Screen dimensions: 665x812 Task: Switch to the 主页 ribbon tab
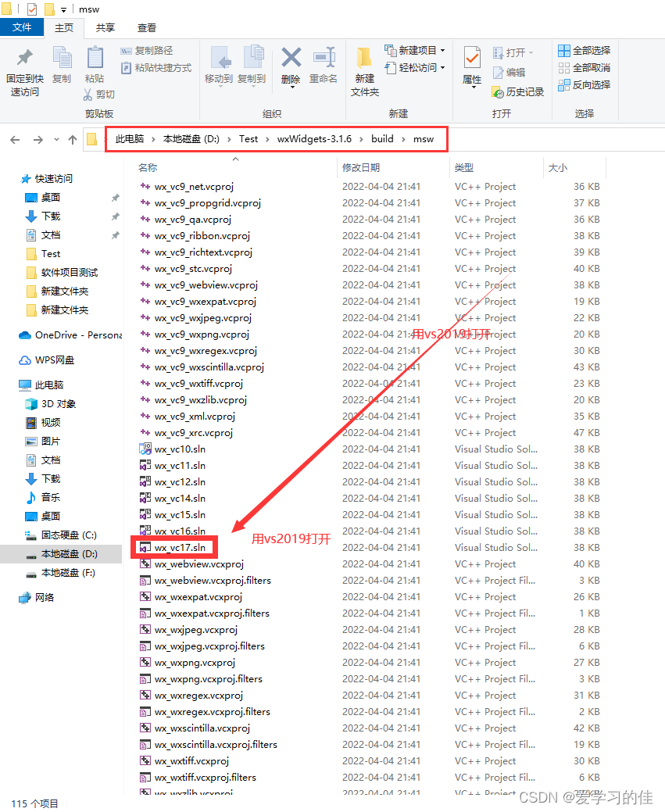(x=64, y=28)
